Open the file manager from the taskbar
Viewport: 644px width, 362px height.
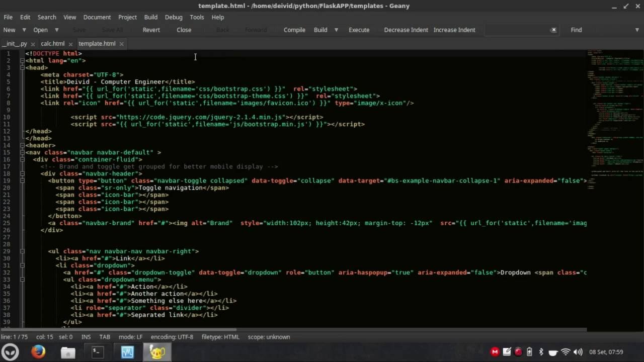coord(68,352)
